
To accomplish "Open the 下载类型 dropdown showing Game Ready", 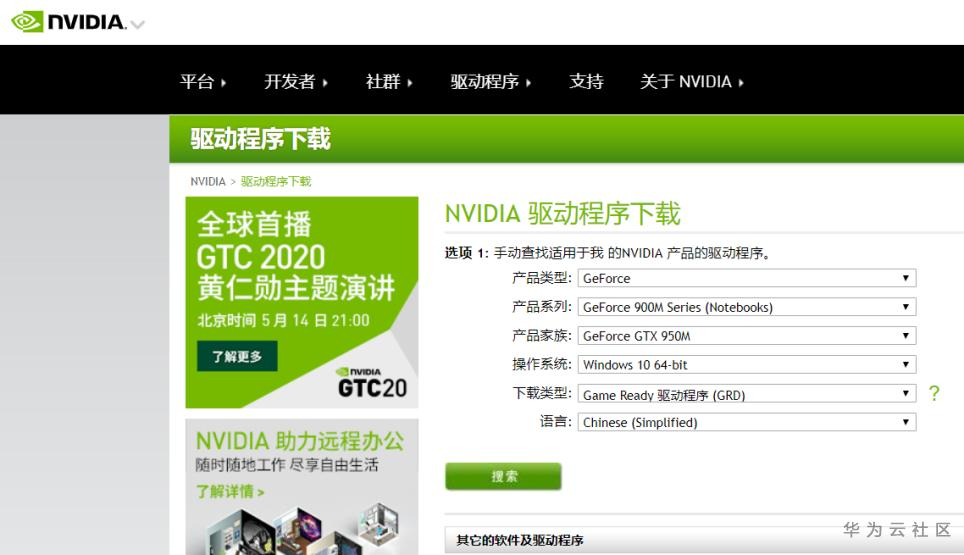I will 746,393.
